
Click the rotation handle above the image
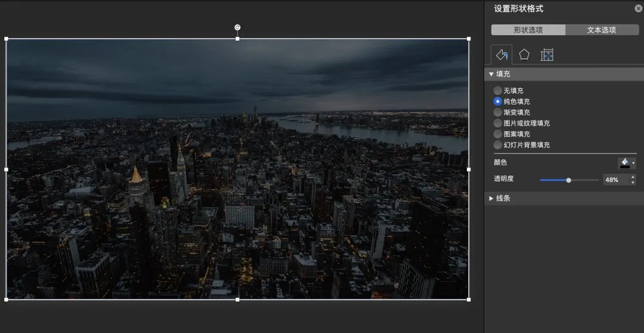[237, 27]
